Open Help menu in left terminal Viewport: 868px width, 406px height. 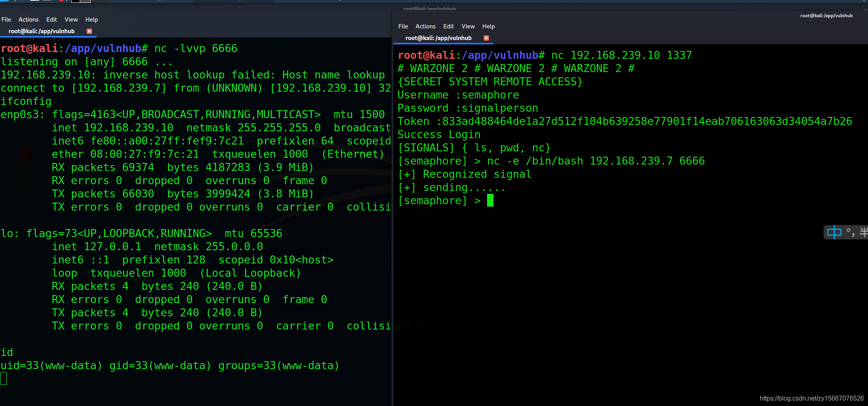click(91, 20)
